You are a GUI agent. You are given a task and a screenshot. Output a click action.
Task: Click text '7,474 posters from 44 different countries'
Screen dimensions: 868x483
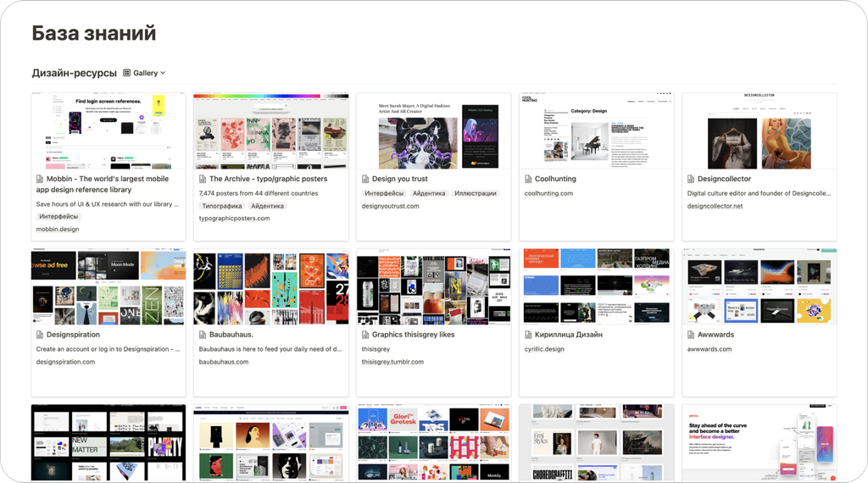(x=259, y=194)
